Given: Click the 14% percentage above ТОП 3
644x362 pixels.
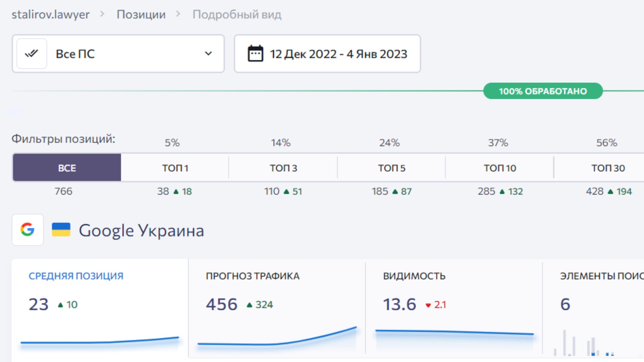Looking at the screenshot, I should coord(281,143).
